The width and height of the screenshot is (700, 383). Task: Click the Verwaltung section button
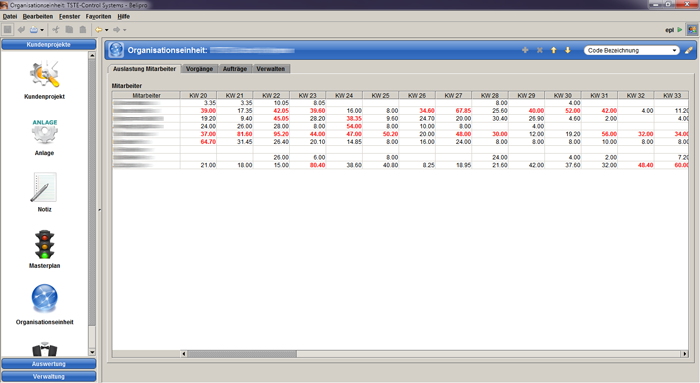tap(49, 376)
